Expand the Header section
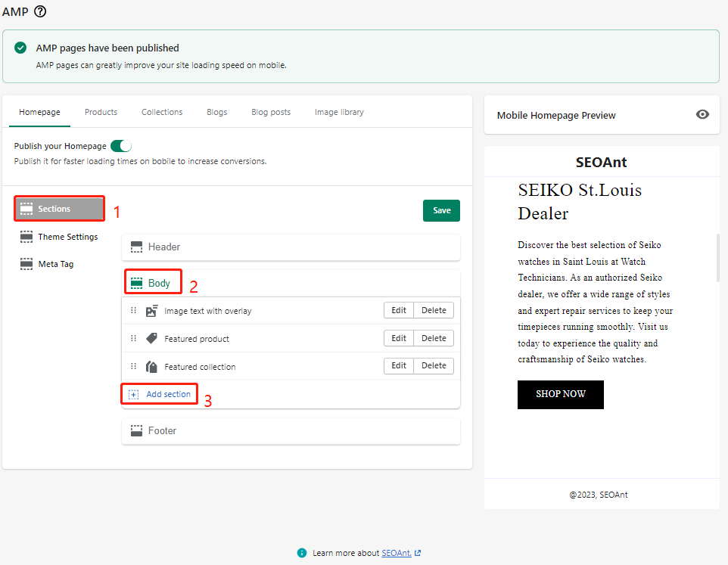 click(291, 247)
